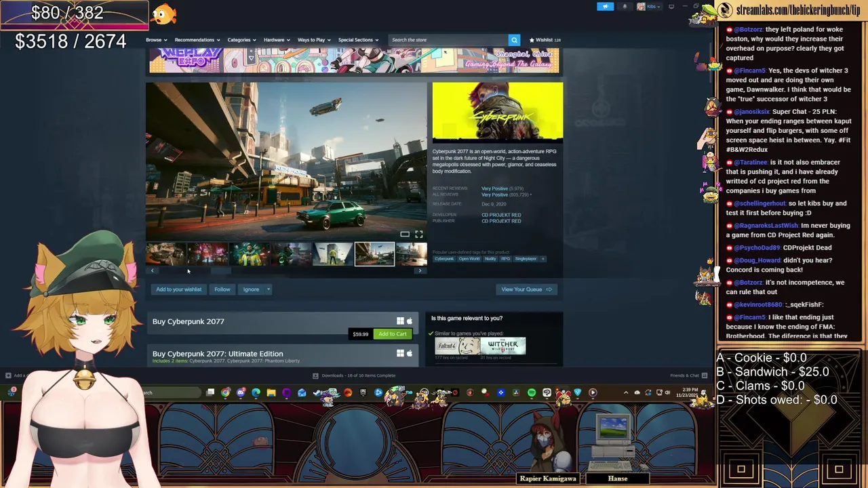Open Friends & Chat in Steam footer
Viewport: 868px width, 488px height.
[688, 375]
